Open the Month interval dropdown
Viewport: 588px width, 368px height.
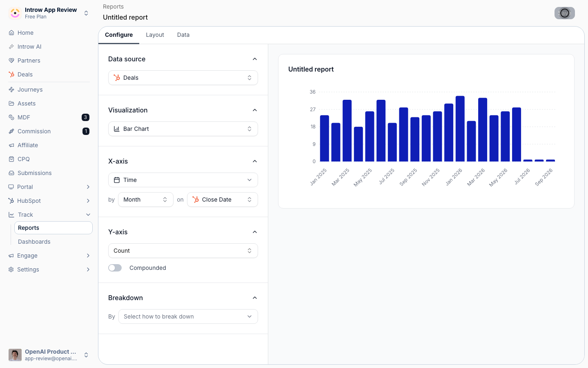[x=146, y=200]
